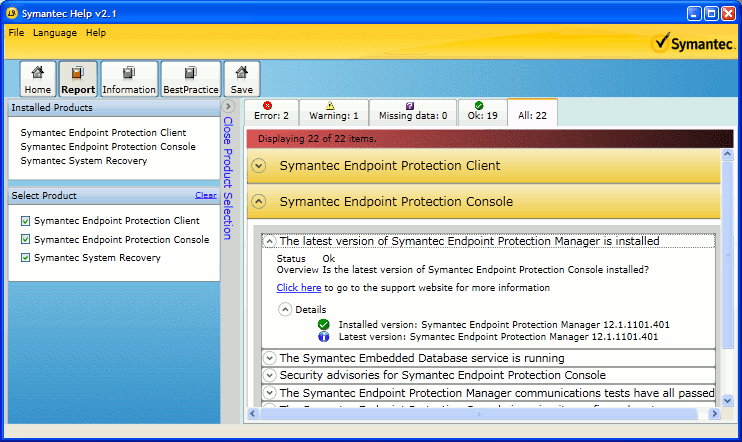Click the red Error icon on Error tab
This screenshot has height=442, width=742.
click(267, 106)
